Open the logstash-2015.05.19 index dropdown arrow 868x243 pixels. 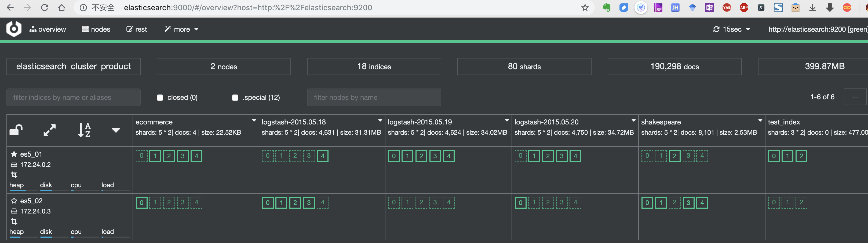[506, 120]
